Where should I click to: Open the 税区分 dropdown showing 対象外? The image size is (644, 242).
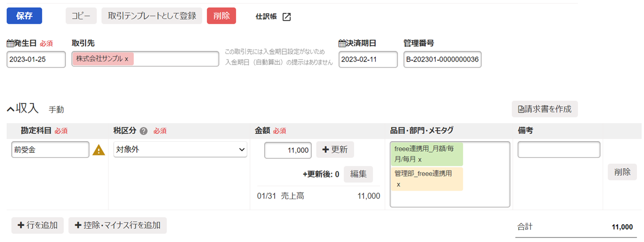click(x=180, y=150)
